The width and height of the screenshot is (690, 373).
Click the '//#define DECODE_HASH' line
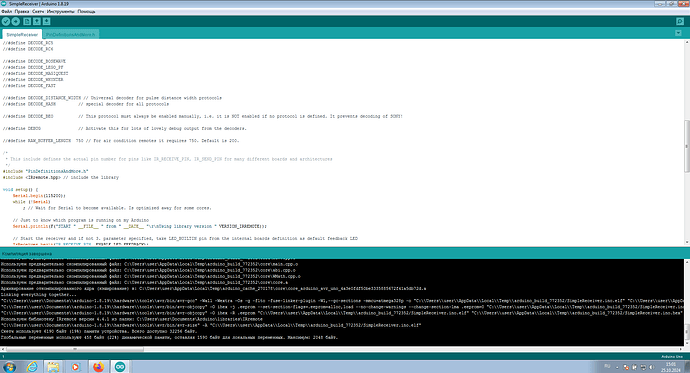(x=86, y=104)
